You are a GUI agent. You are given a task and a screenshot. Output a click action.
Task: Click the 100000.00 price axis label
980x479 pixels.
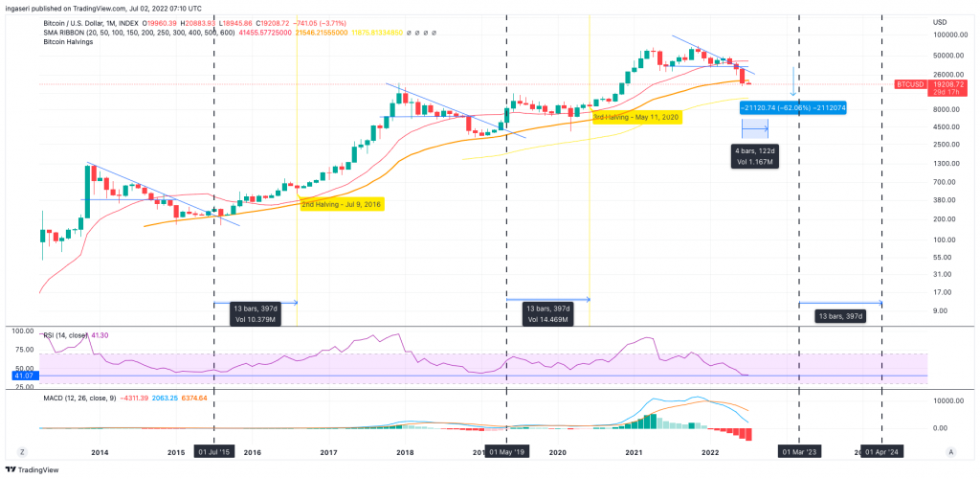pos(950,37)
